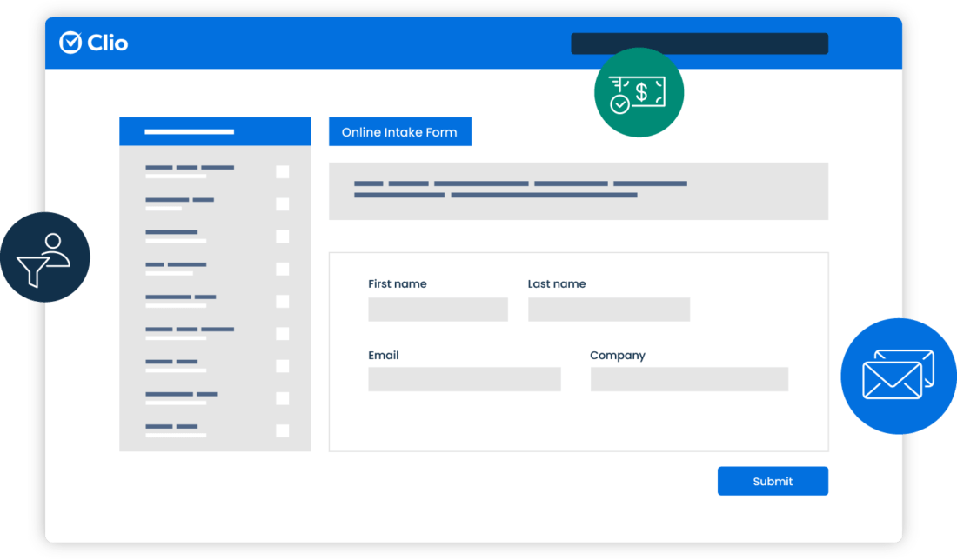
Task: Click inside the Last name field
Action: pyautogui.click(x=608, y=309)
